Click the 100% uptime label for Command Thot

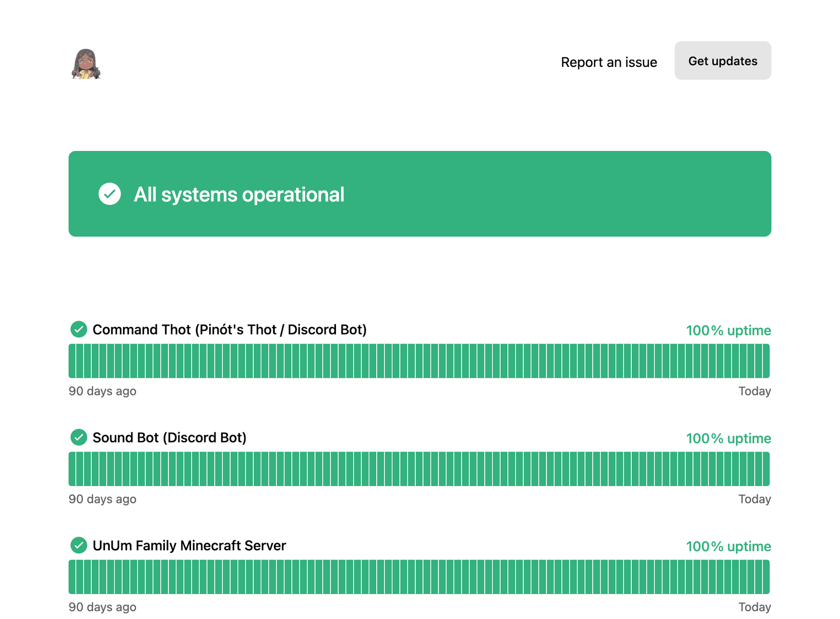pos(728,330)
